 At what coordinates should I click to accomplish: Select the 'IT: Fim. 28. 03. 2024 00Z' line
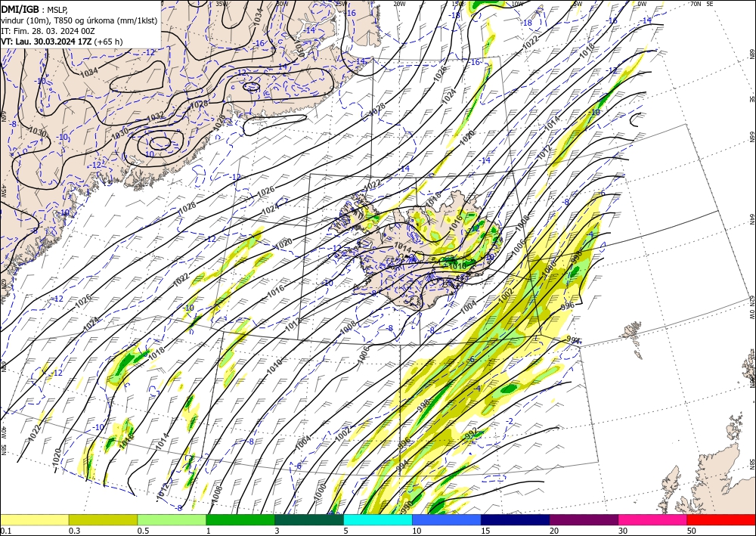(x=47, y=31)
